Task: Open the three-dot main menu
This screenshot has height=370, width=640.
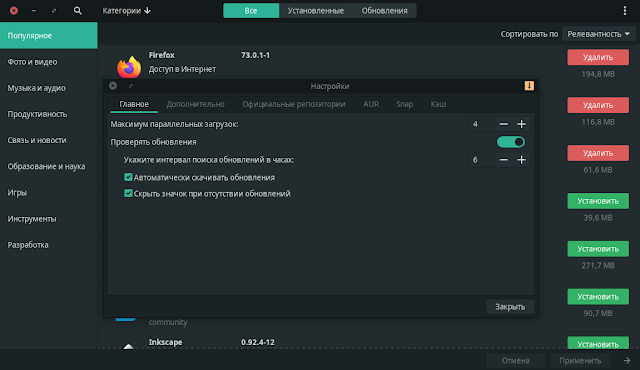Action: tap(624, 11)
